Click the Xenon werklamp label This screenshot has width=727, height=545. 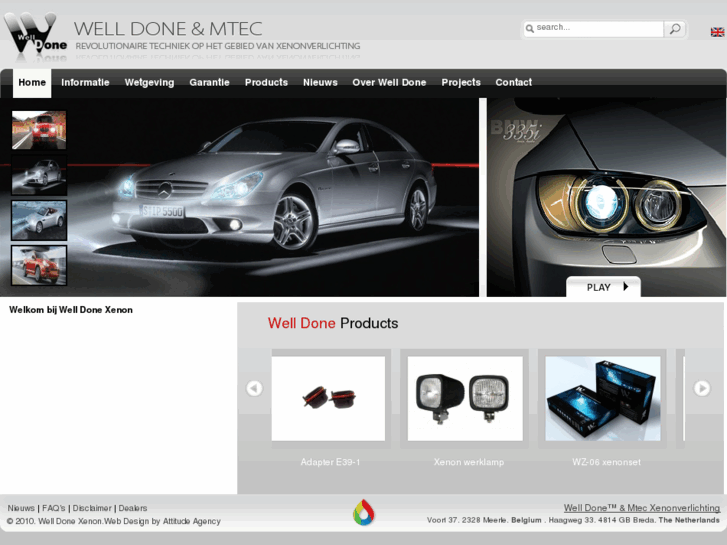coord(469,462)
